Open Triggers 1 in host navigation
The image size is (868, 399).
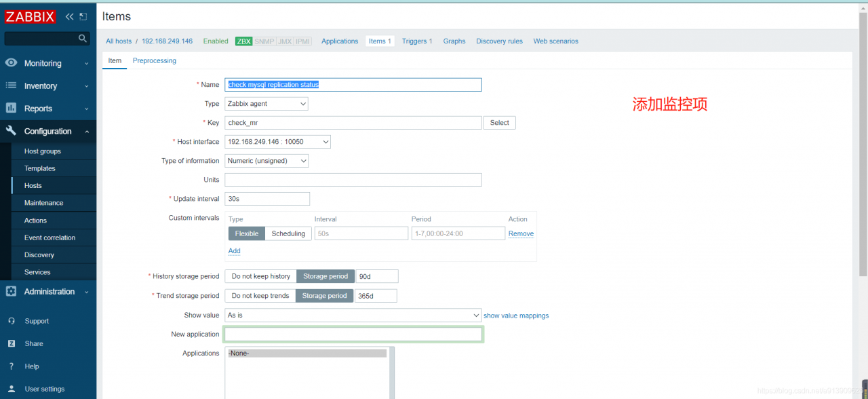point(417,41)
